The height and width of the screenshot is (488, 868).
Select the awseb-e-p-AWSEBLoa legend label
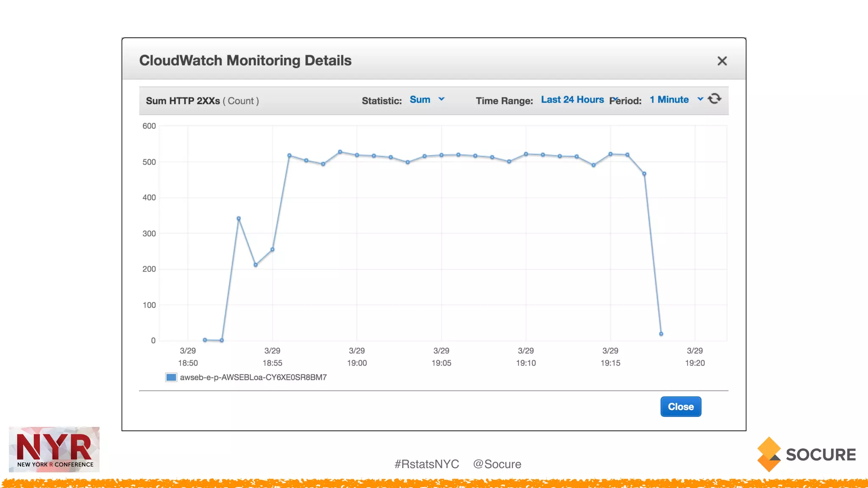[253, 377]
